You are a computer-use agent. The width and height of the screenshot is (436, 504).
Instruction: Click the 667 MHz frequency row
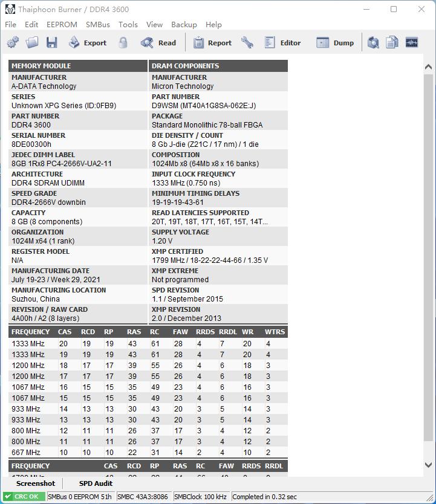(x=148, y=452)
